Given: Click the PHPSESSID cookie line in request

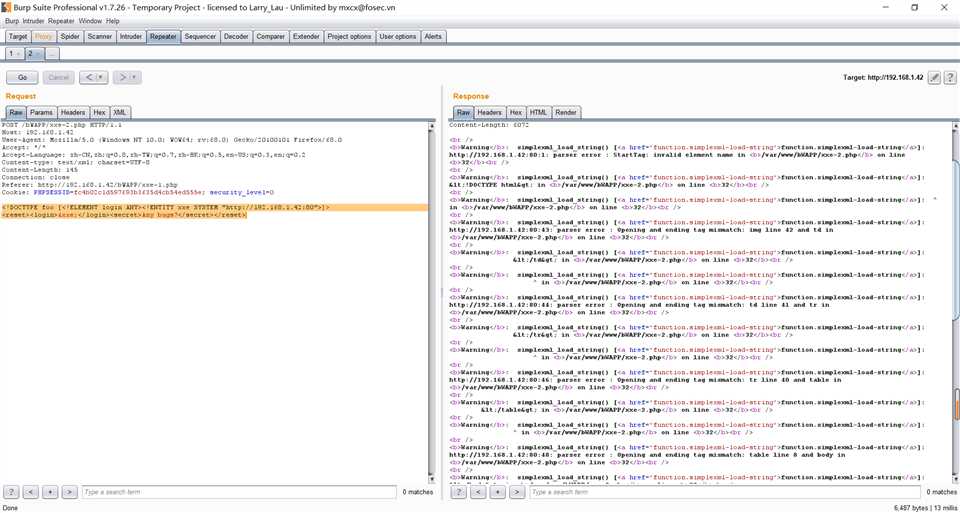Looking at the screenshot, I should click(138, 192).
